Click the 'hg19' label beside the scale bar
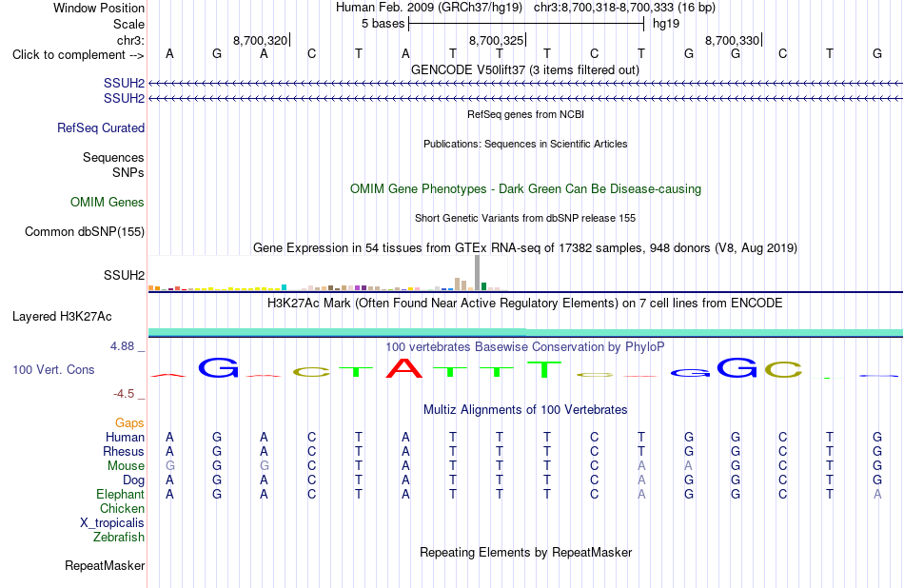 tap(666, 24)
